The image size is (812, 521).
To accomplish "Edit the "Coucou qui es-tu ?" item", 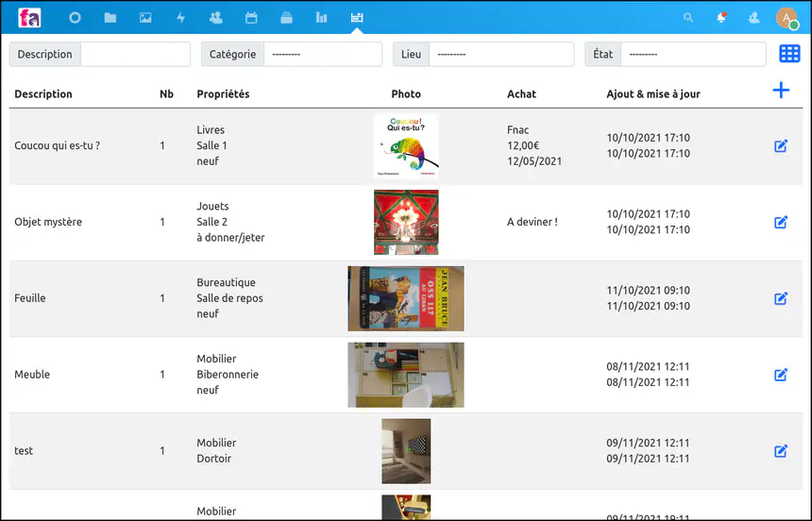I will (781, 146).
